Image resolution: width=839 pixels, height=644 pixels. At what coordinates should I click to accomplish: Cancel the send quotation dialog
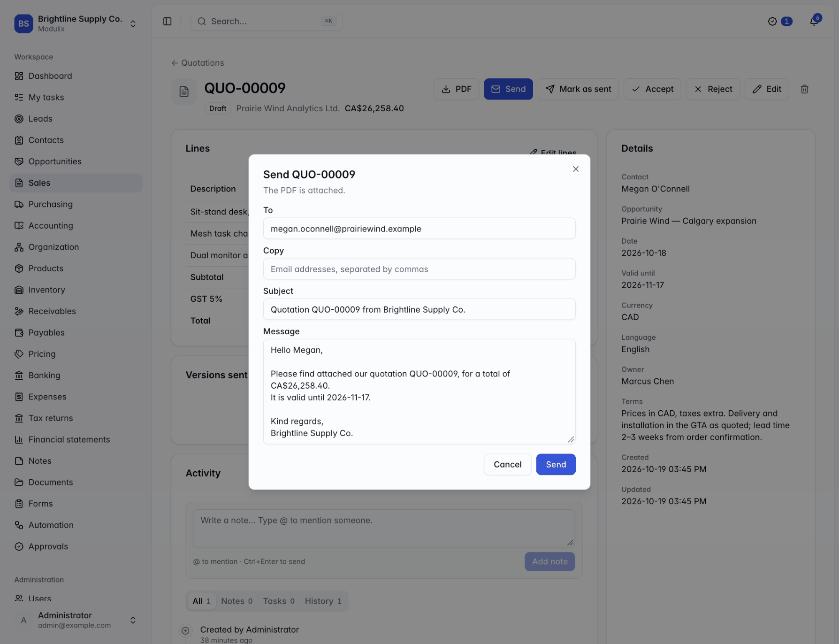coord(507,464)
